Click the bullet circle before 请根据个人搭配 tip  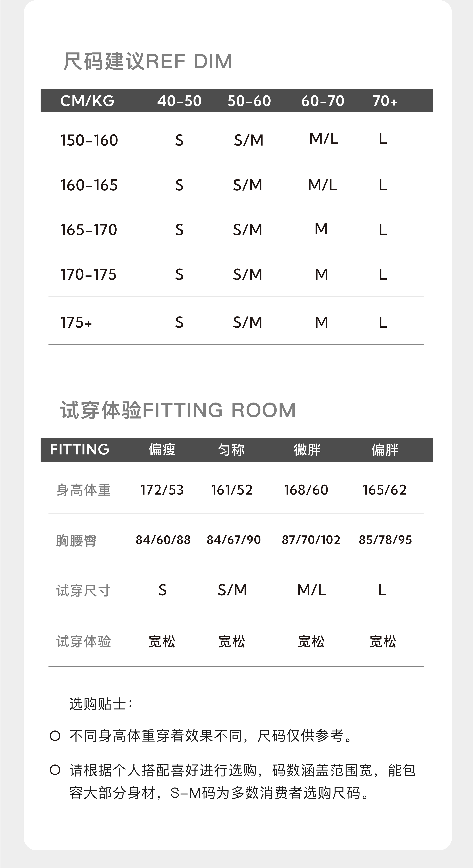55,770
